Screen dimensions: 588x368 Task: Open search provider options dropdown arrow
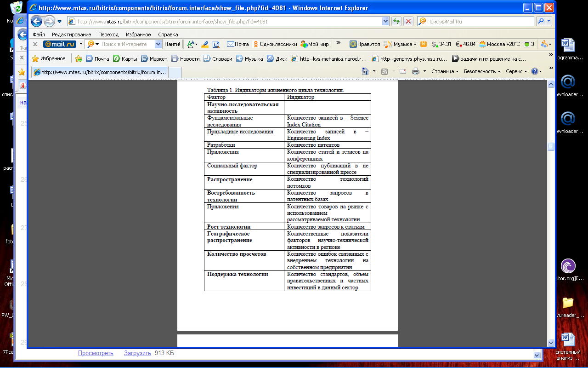(549, 22)
